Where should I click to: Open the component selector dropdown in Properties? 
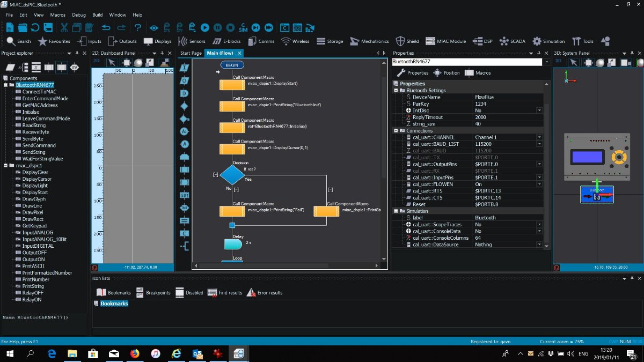547,62
